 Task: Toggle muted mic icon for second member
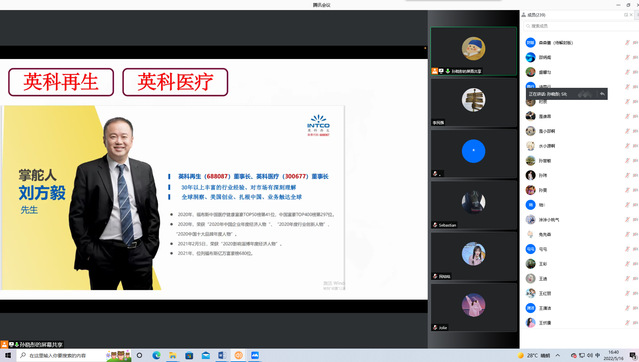(x=628, y=57)
